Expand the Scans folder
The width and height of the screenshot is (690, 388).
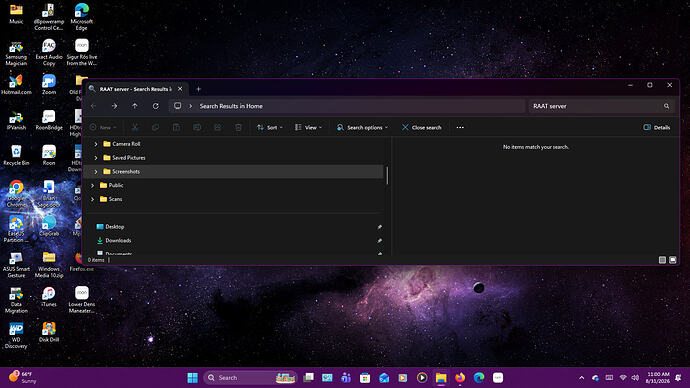92,199
